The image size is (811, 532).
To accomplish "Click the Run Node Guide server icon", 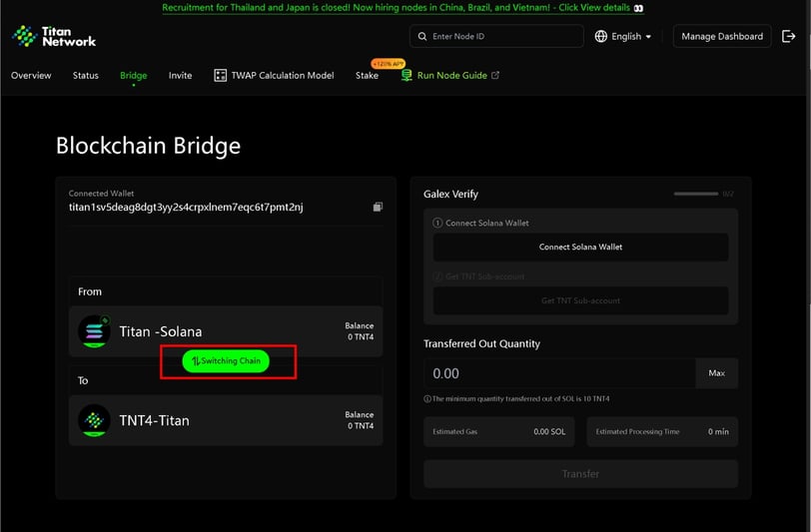I will (406, 76).
